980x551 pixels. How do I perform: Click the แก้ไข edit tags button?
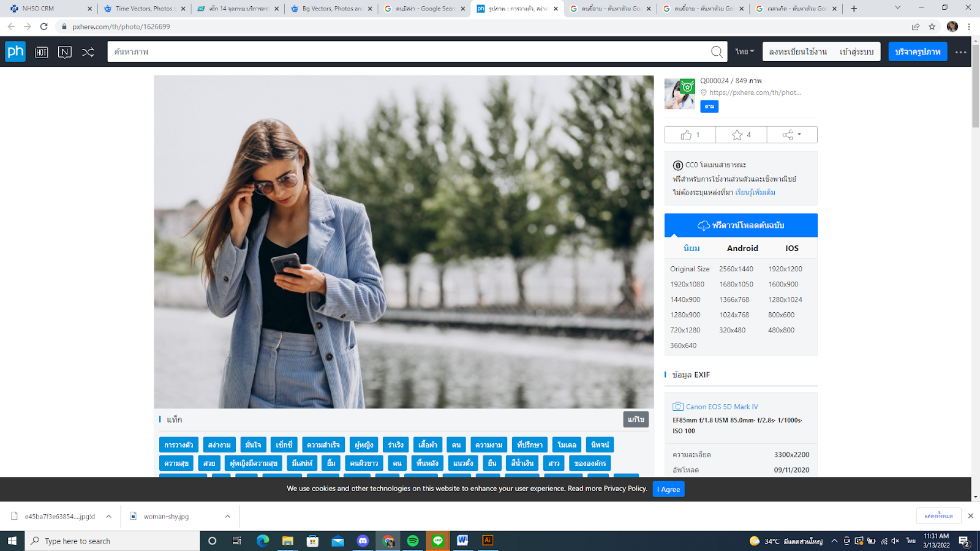pos(636,419)
